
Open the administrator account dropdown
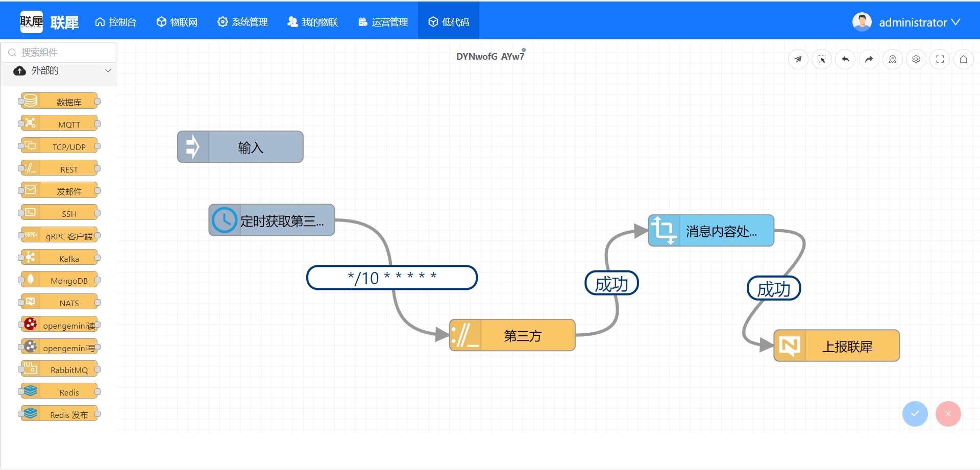(x=906, y=22)
